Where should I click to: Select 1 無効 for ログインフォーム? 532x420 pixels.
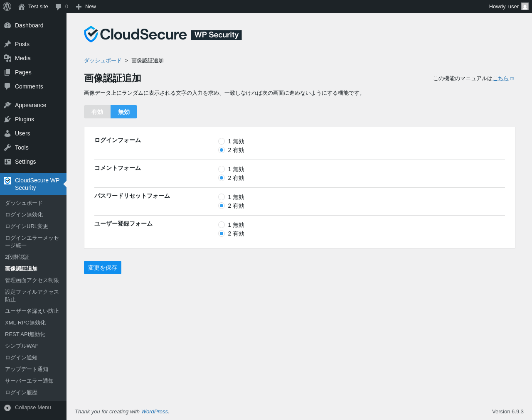point(222,141)
